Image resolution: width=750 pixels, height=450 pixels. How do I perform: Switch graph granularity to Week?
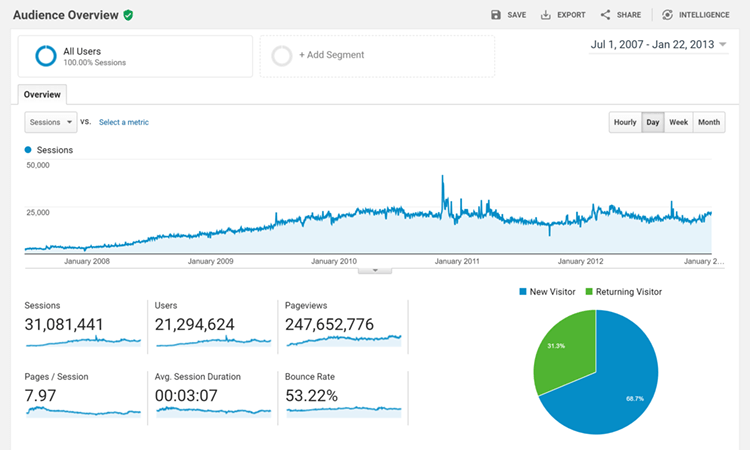[x=678, y=122]
